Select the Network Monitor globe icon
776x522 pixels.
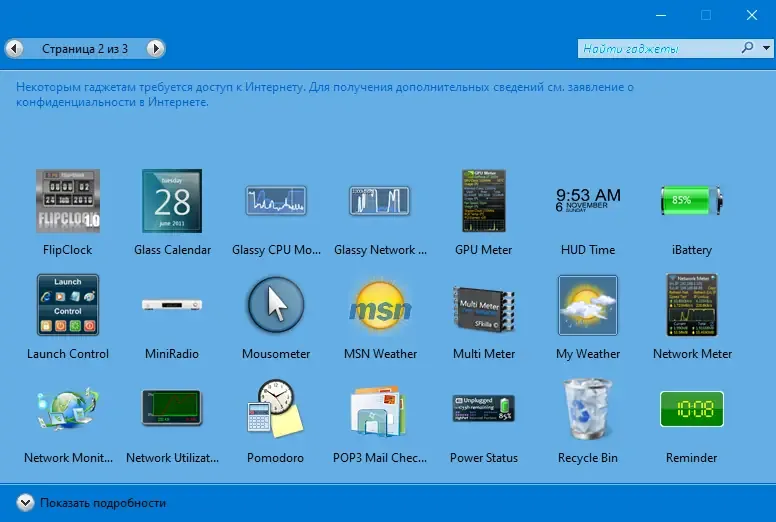click(x=68, y=408)
